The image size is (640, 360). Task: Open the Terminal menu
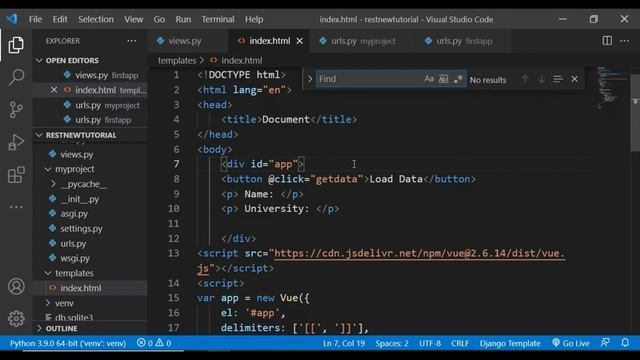click(x=218, y=19)
